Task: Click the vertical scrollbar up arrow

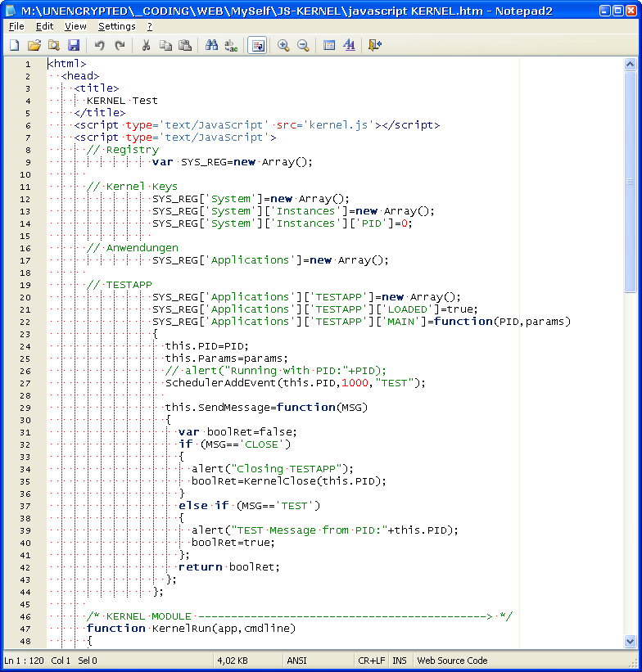Action: point(630,65)
